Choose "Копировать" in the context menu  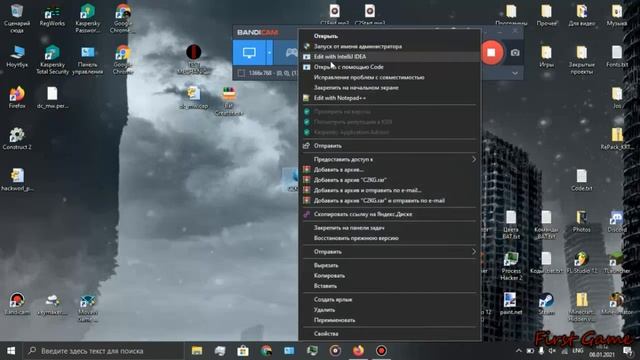click(x=389, y=276)
